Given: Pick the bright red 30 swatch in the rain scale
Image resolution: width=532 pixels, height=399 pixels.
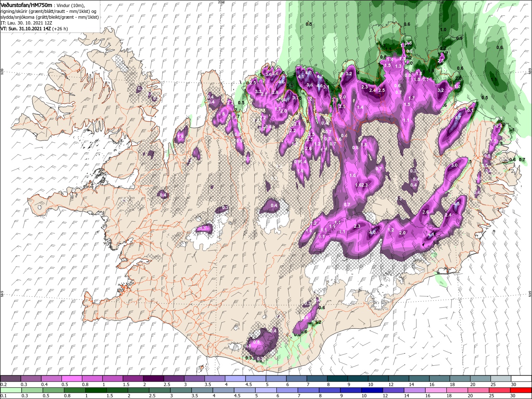Looking at the screenshot, I should pos(520,390).
